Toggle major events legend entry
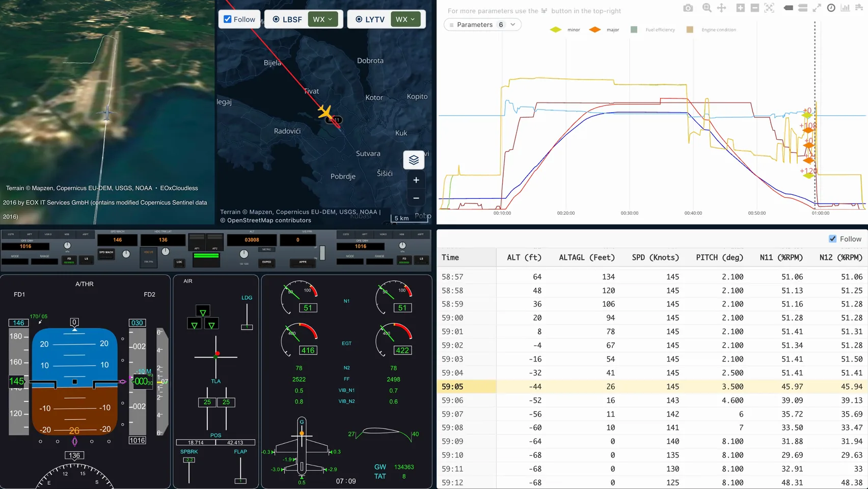 tap(604, 30)
